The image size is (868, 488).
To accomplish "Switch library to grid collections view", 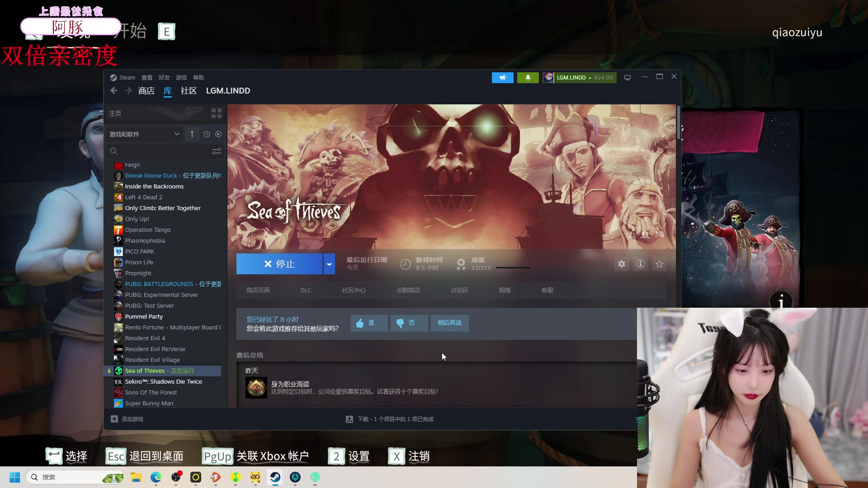I will (217, 113).
